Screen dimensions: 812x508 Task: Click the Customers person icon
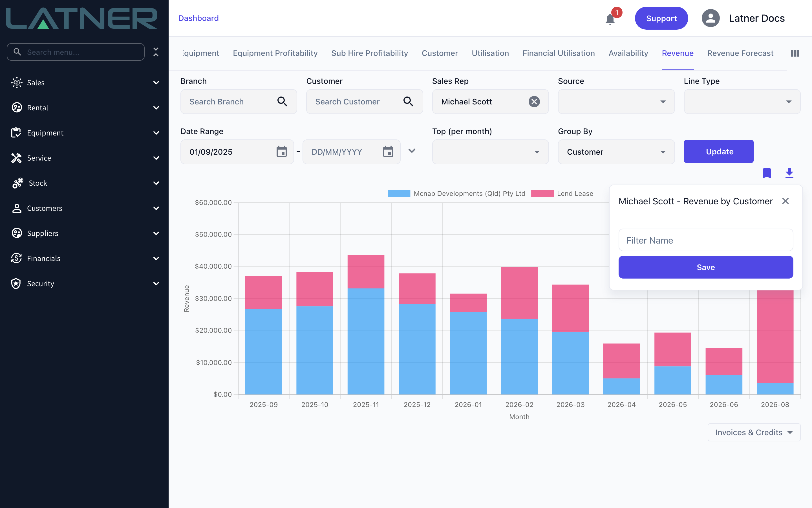pyautogui.click(x=16, y=208)
